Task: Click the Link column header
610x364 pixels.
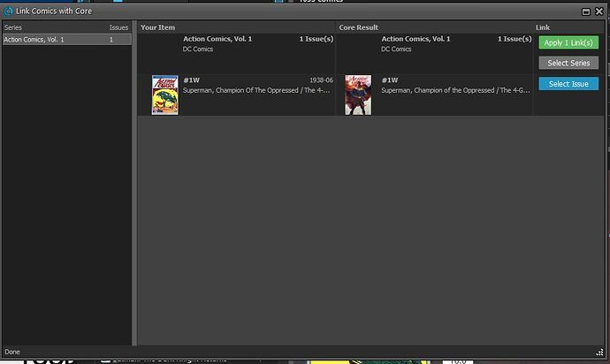Action: click(543, 27)
